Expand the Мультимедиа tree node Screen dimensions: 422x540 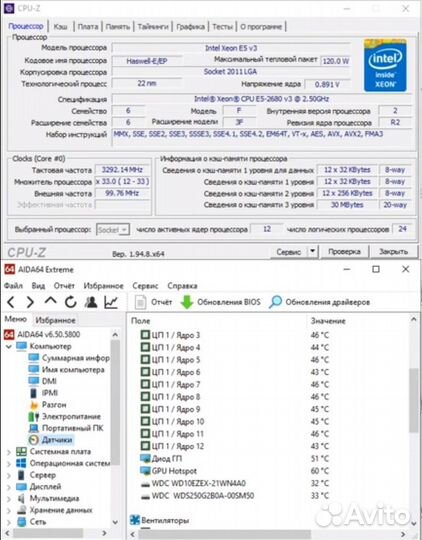(x=9, y=499)
